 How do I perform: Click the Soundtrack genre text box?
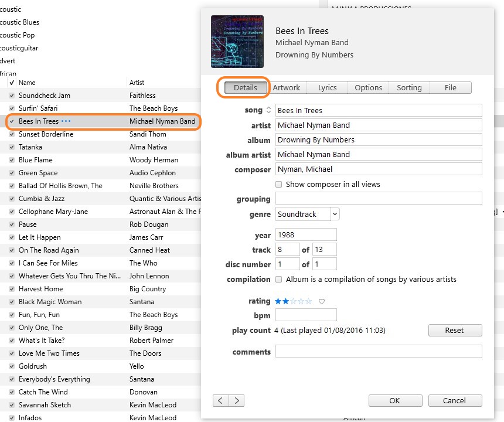pyautogui.click(x=303, y=214)
